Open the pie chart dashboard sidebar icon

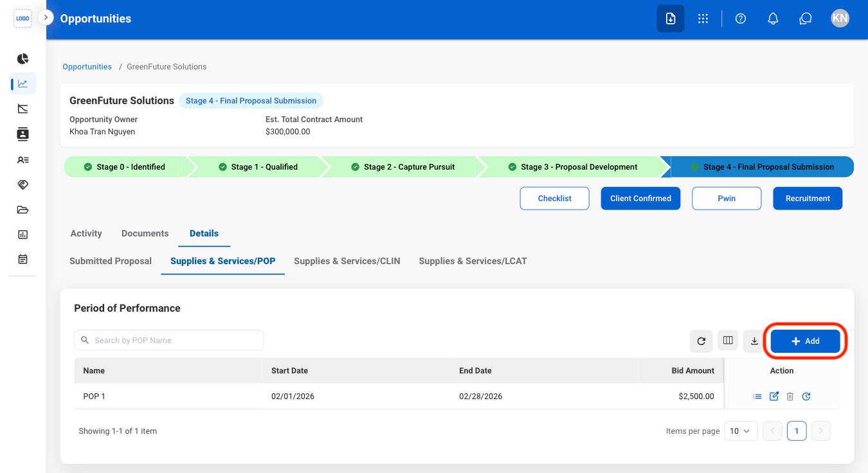tap(23, 58)
